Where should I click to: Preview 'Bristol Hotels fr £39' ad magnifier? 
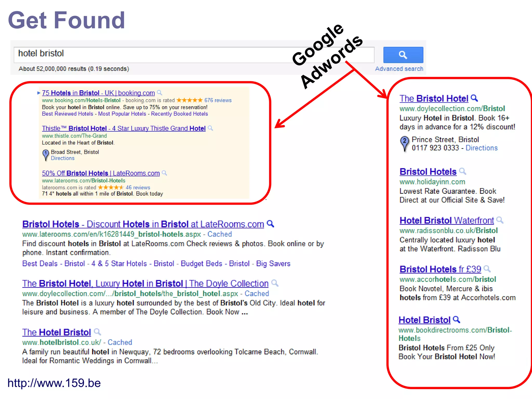point(487,269)
